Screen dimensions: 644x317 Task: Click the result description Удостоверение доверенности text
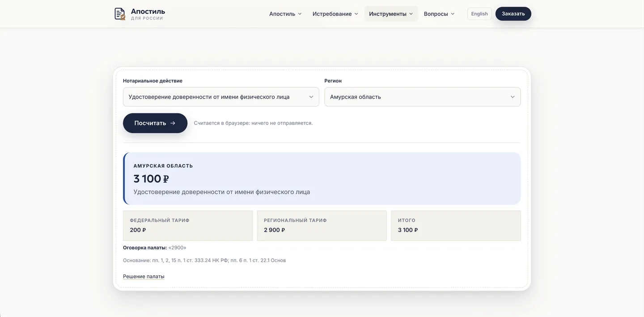[x=222, y=192]
